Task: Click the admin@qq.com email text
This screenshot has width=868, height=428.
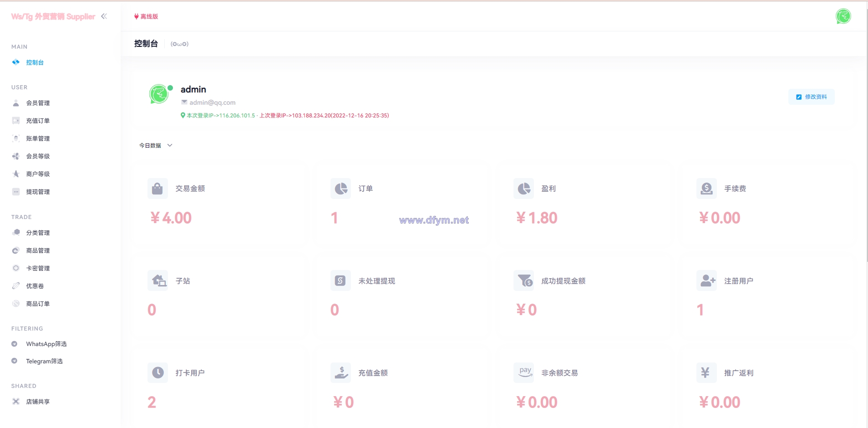Action: pos(212,102)
